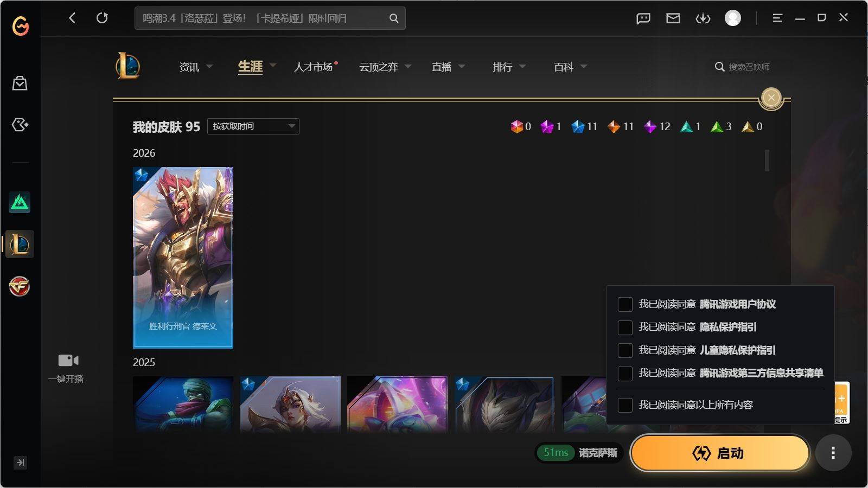The image size is (868, 488).
Task: Focus the 搜索召唤师 search field
Action: (x=749, y=67)
